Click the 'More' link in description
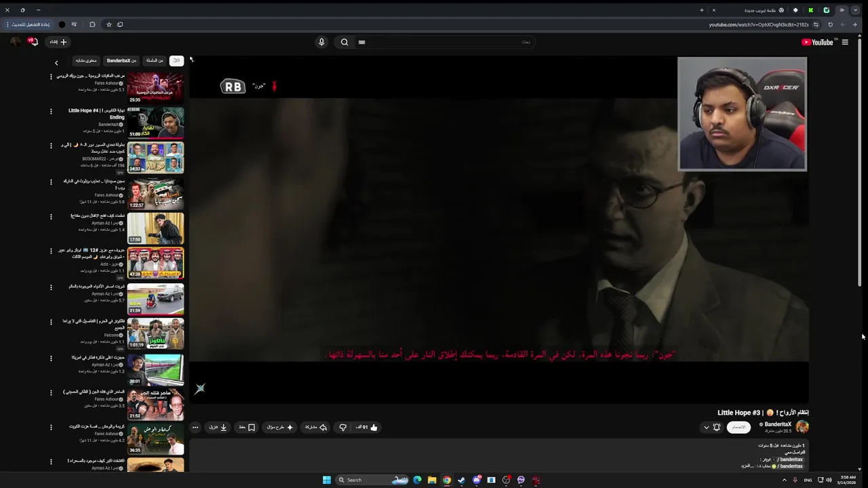Image resolution: width=868 pixels, height=488 pixels. [x=746, y=466]
